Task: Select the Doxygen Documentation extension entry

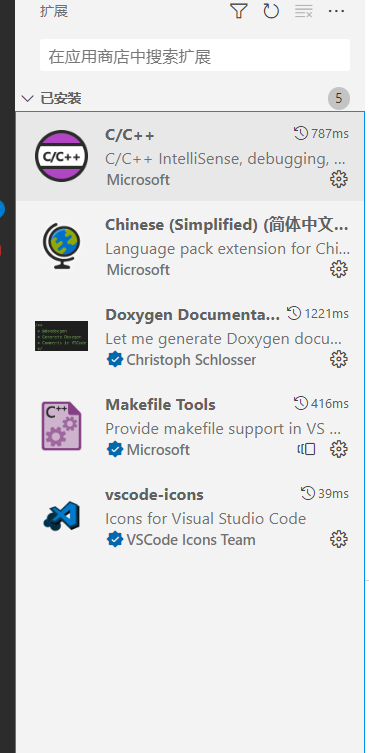Action: click(190, 336)
